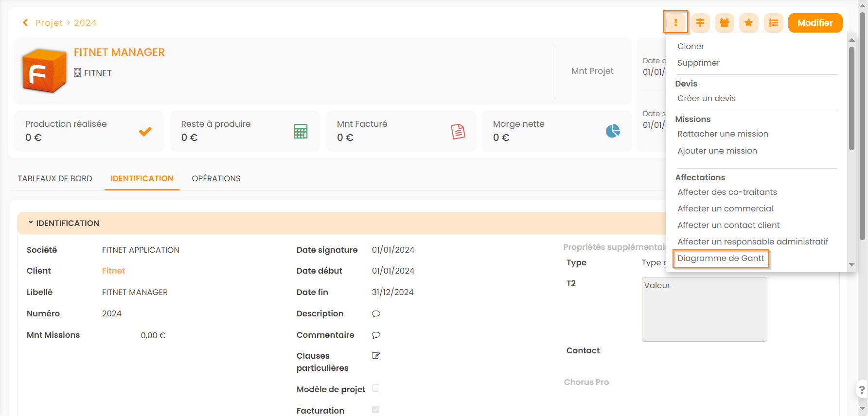
Task: Collapse the IDENTIFICATION section
Action: tap(31, 223)
